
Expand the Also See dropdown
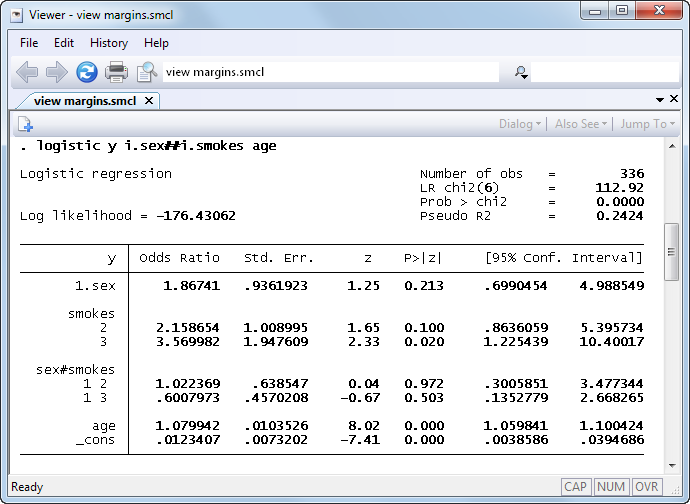click(580, 124)
